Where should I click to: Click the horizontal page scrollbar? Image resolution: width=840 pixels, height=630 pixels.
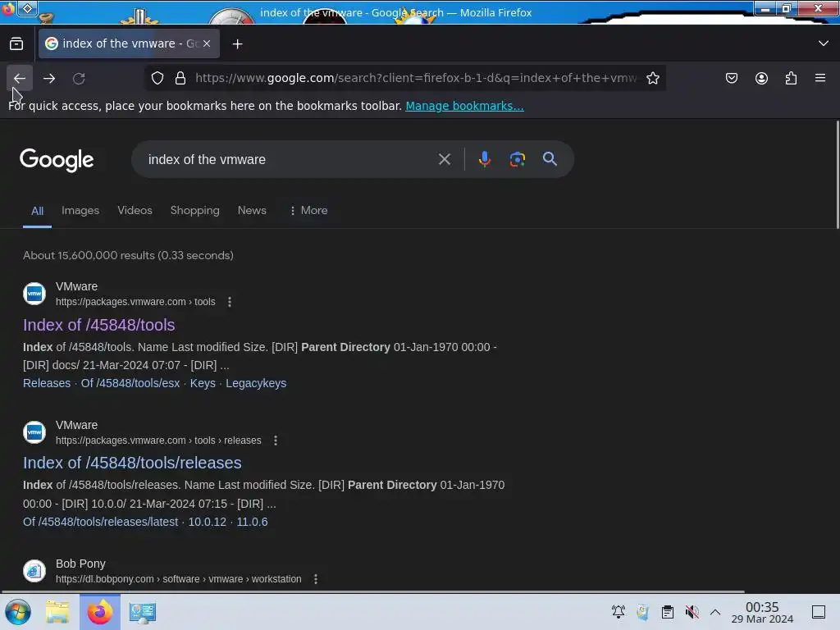tap(373, 591)
